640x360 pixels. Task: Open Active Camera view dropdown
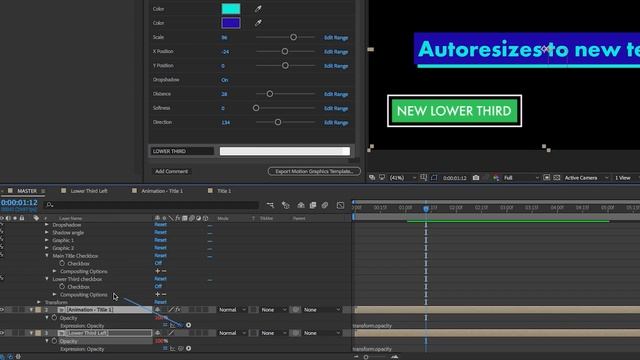tap(586, 178)
